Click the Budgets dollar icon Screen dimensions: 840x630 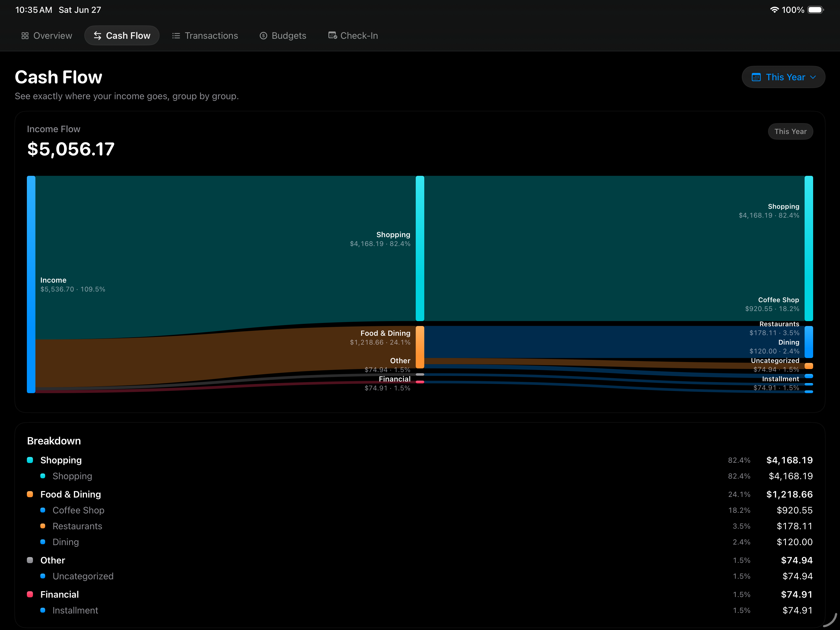click(263, 36)
